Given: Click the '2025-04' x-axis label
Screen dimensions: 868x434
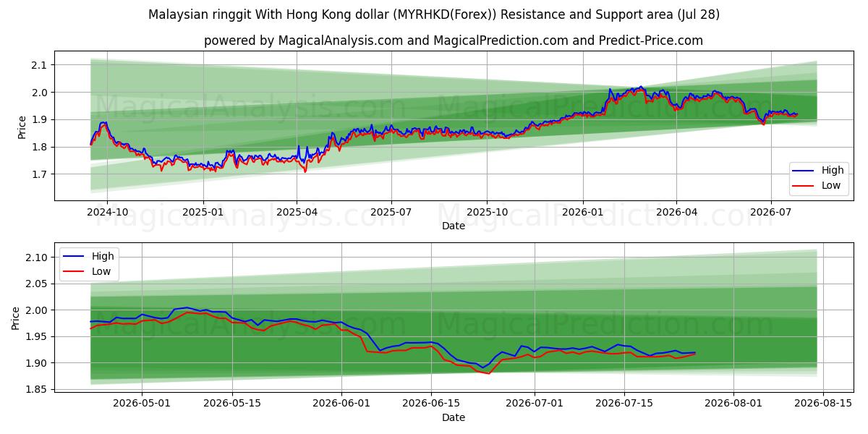Looking at the screenshot, I should 297,213.
